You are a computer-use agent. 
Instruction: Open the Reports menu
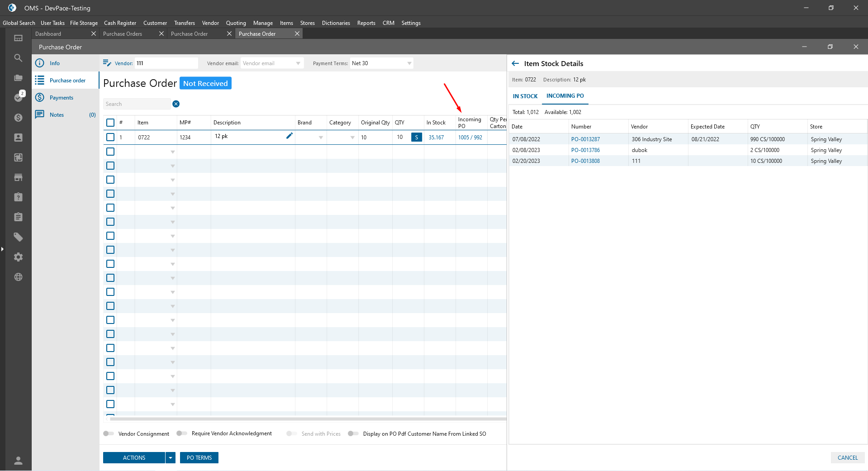(x=366, y=23)
